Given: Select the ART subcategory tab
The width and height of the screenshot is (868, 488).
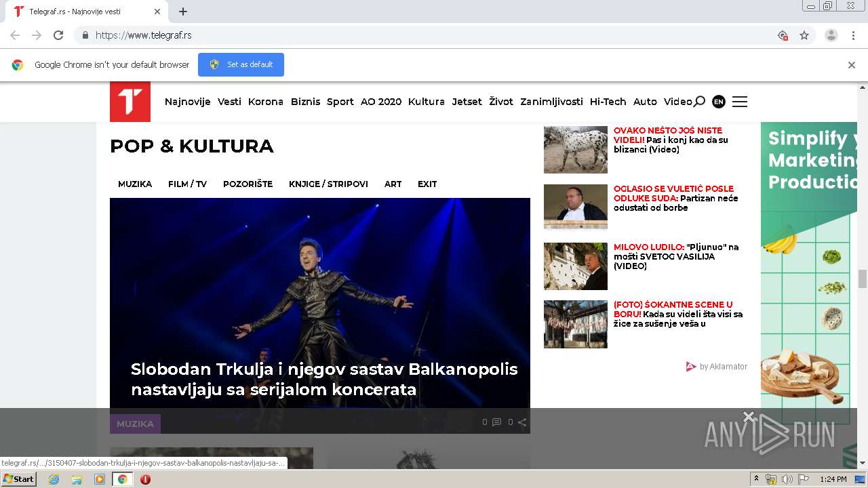Looking at the screenshot, I should click(x=393, y=184).
